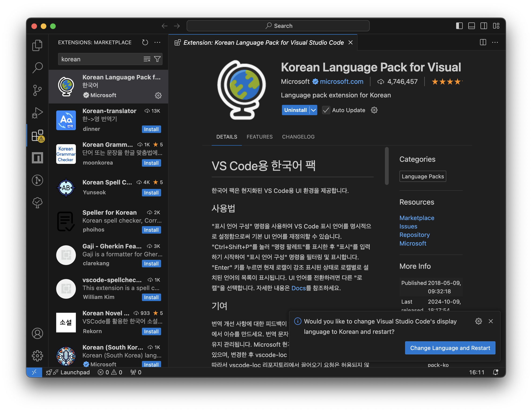Expand the Uninstall button dropdown arrow
The image size is (532, 412).
point(314,110)
